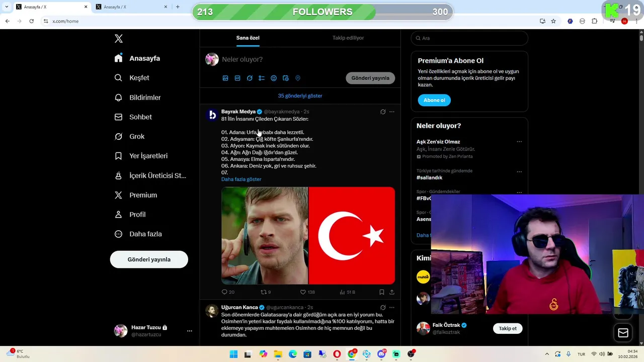Viewport: 644px width, 362px height.
Task: Add media image icon in composer
Action: [x=225, y=78]
